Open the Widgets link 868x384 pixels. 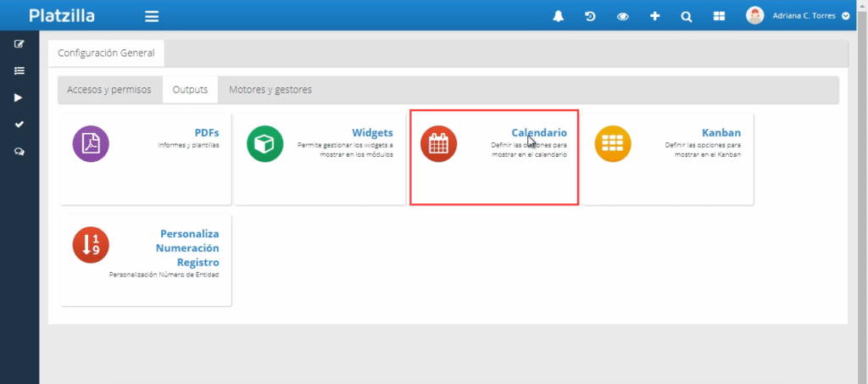373,133
